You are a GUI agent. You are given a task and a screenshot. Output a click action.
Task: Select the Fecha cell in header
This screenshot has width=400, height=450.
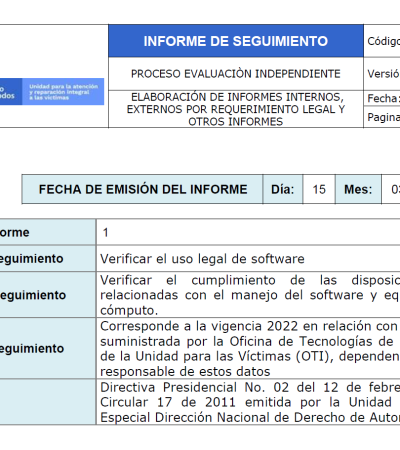point(382,98)
